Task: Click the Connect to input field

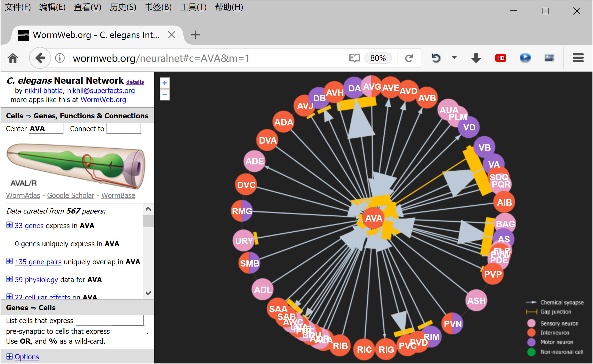Action: tap(124, 128)
